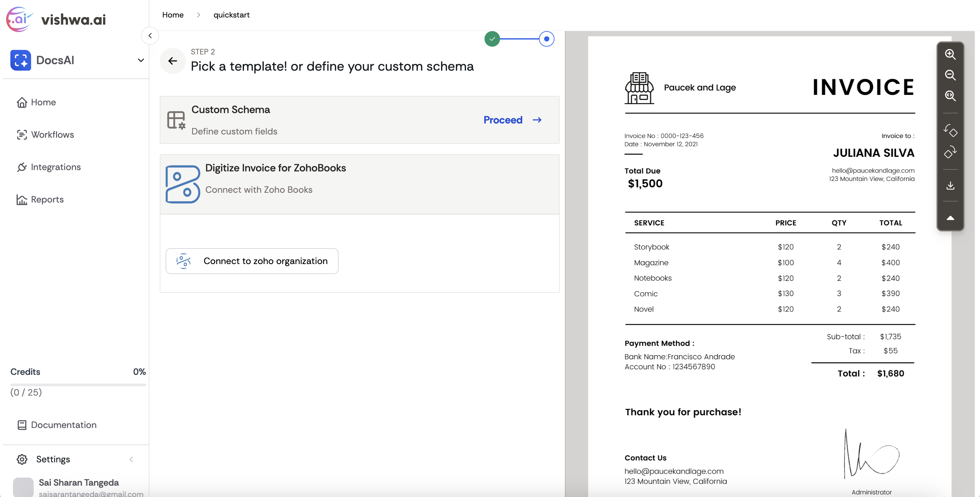Click the Home breadcrumb link
Image resolution: width=980 pixels, height=497 pixels.
pos(173,15)
